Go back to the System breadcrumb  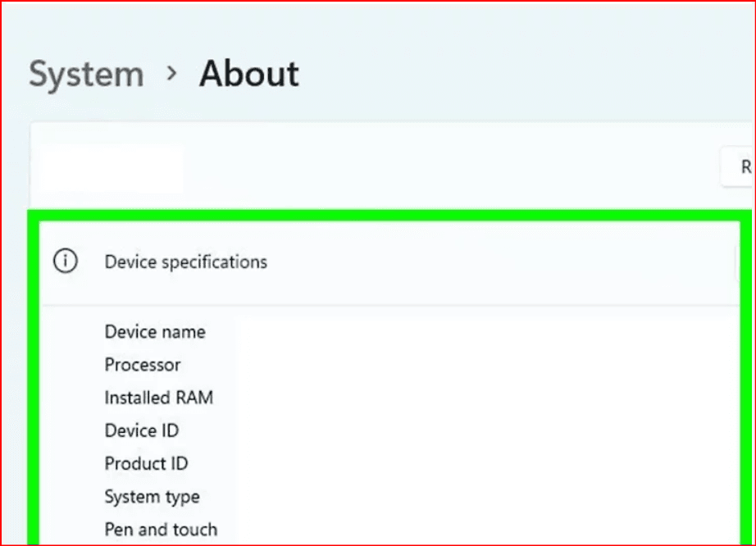tap(86, 75)
